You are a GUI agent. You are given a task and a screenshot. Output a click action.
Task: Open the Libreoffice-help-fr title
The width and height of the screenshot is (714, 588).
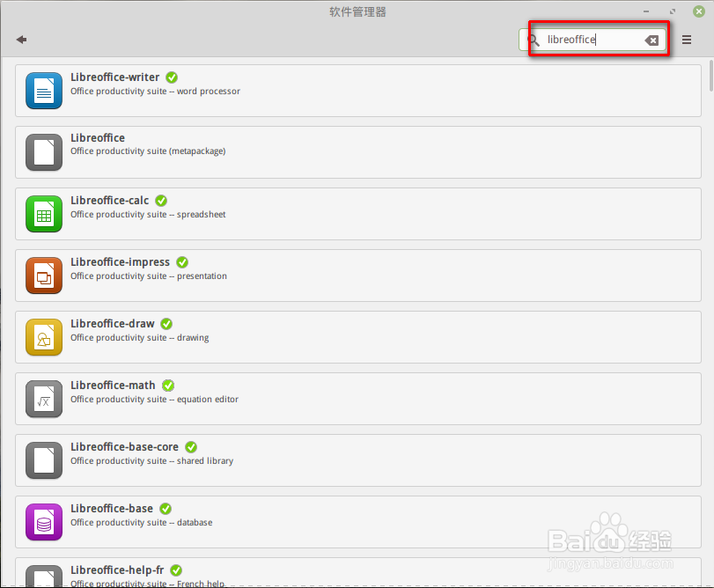(117, 570)
